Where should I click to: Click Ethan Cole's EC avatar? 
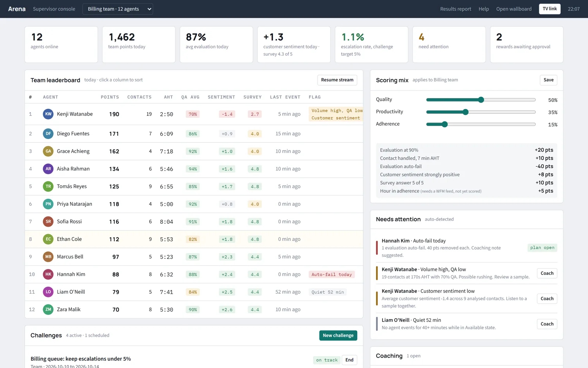coord(48,239)
